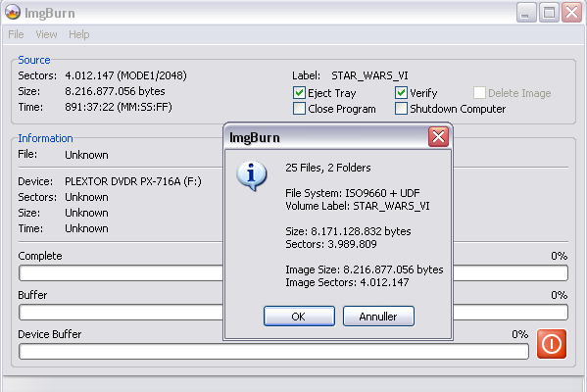Maximize the ImgBurn main window

click(x=549, y=13)
